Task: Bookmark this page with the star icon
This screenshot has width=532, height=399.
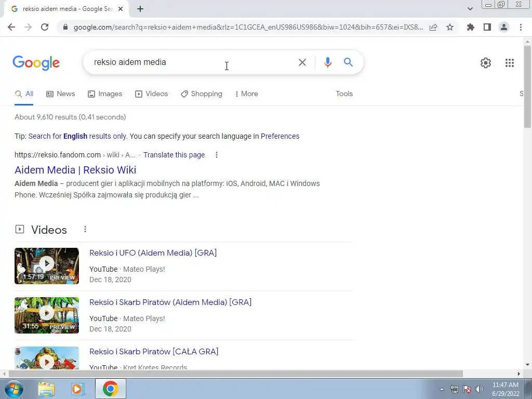Action: point(450,27)
